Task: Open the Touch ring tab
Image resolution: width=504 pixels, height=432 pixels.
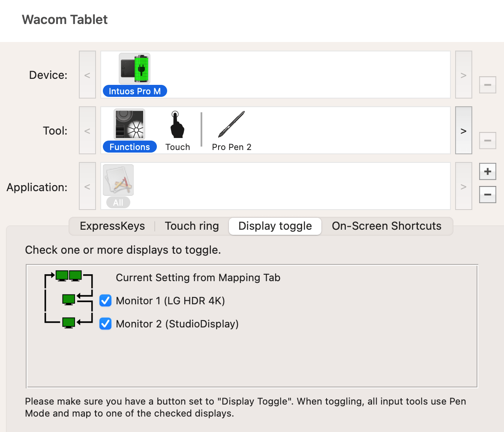Action: (192, 226)
